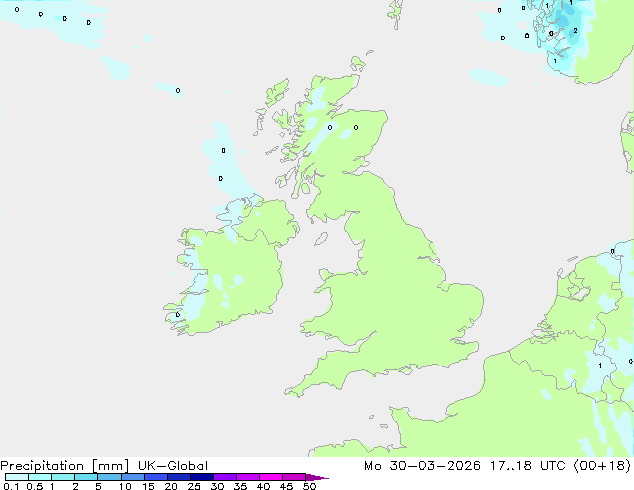
Task: Click the 2–5 mm legend color swatch
Action: click(86, 477)
